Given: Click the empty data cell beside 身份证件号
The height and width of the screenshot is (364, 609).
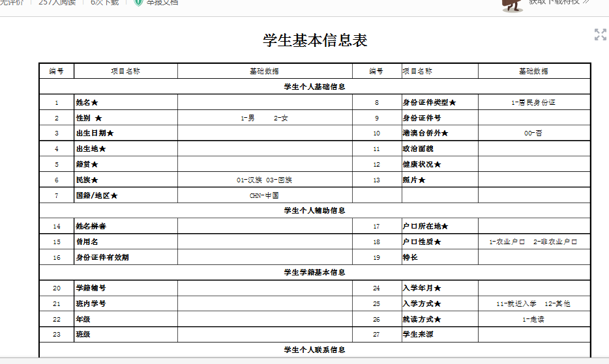Looking at the screenshot, I should (534, 118).
